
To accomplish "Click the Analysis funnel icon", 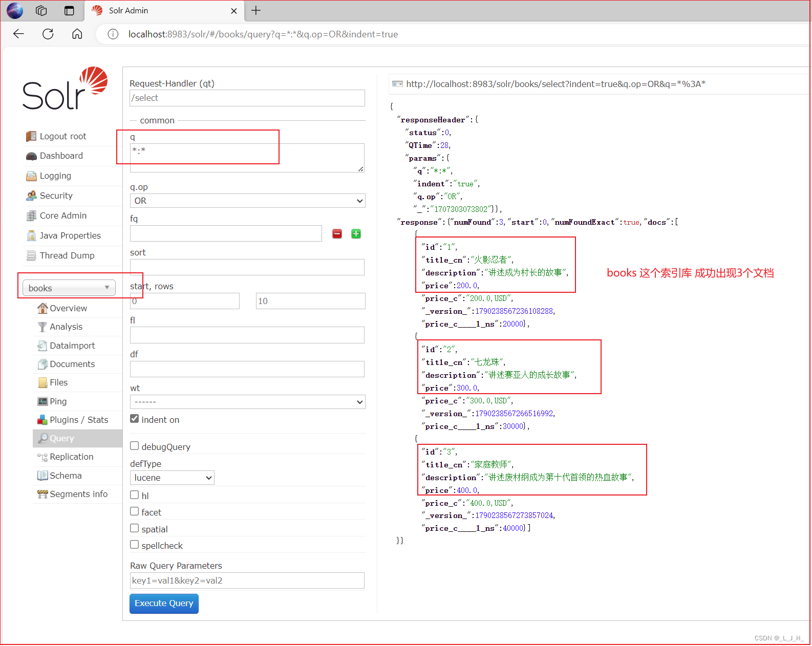I will click(x=42, y=327).
